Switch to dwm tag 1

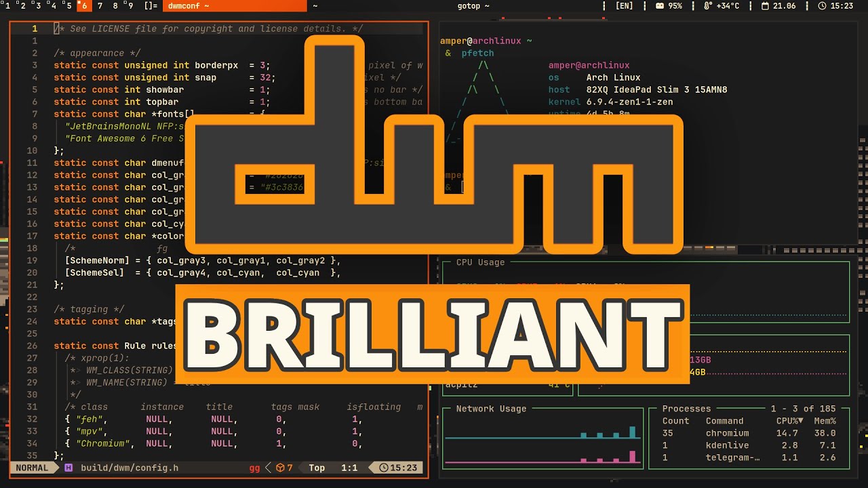(x=7, y=5)
